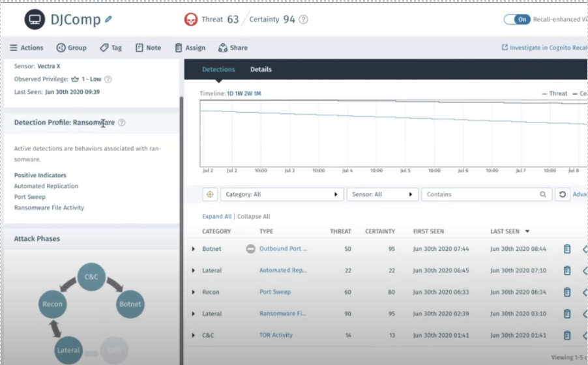Click the reset filters refresh icon

point(562,194)
